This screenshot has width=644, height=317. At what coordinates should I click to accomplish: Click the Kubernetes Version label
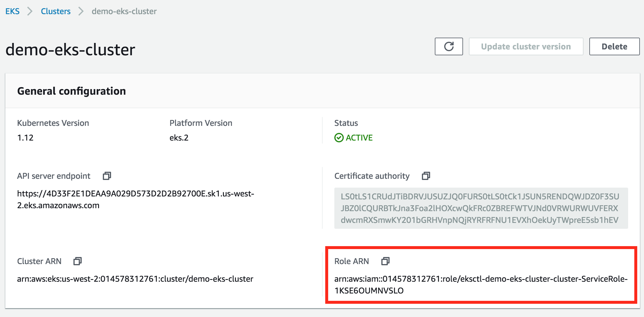click(53, 123)
